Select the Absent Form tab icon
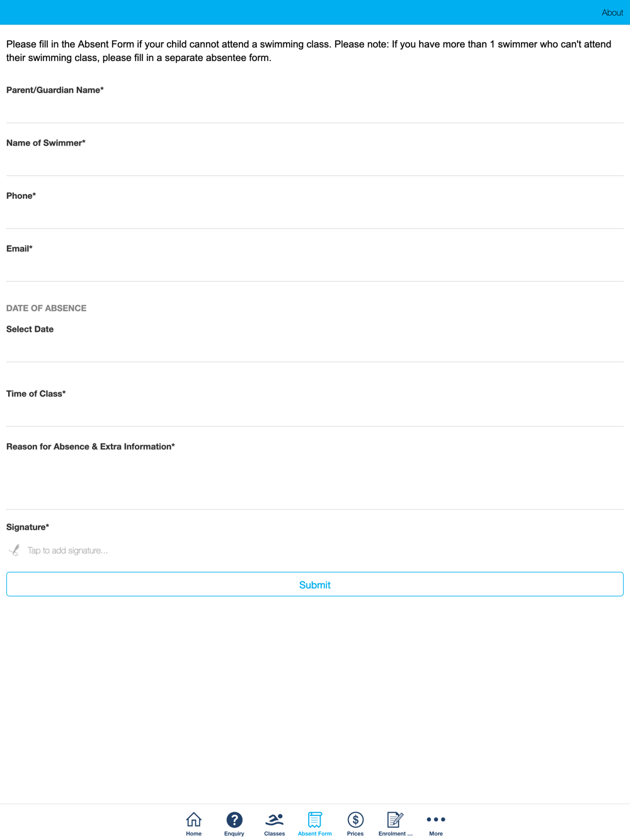This screenshot has height=840, width=630. pyautogui.click(x=315, y=819)
